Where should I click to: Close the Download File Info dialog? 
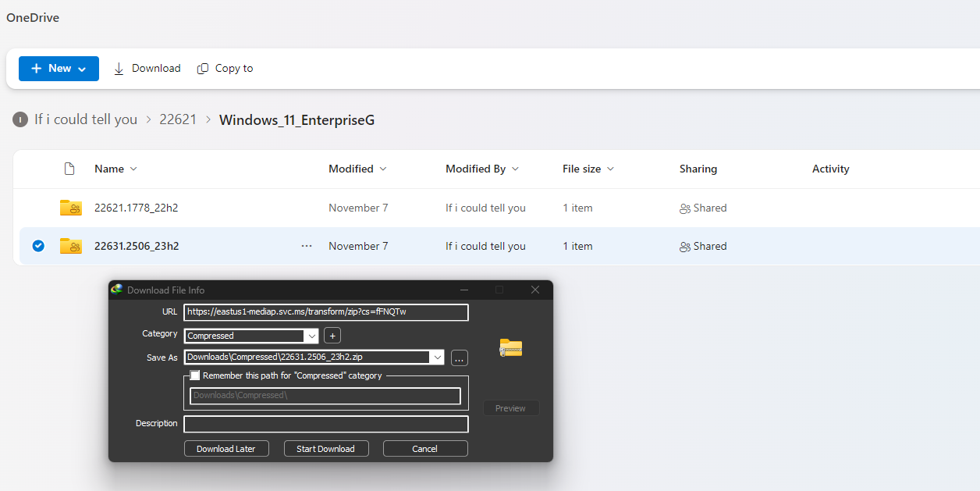(535, 290)
